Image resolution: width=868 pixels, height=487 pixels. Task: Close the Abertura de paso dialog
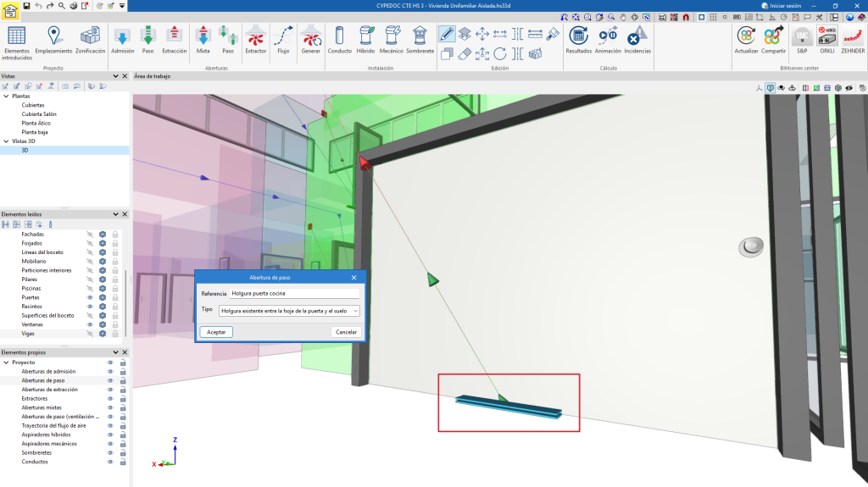click(353, 277)
